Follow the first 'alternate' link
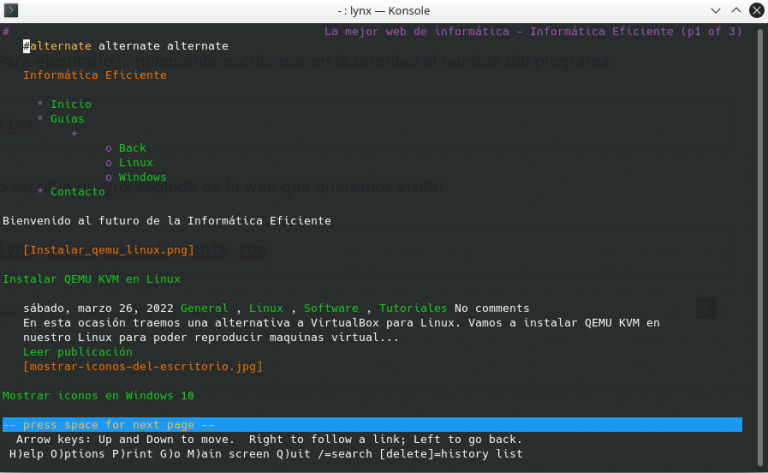This screenshot has height=473, width=768. coord(61,46)
